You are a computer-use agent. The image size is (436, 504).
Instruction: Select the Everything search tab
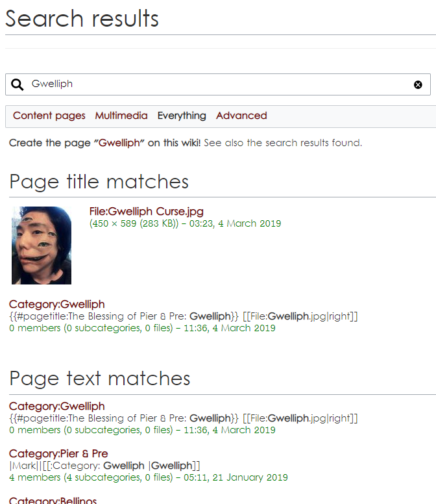(182, 116)
